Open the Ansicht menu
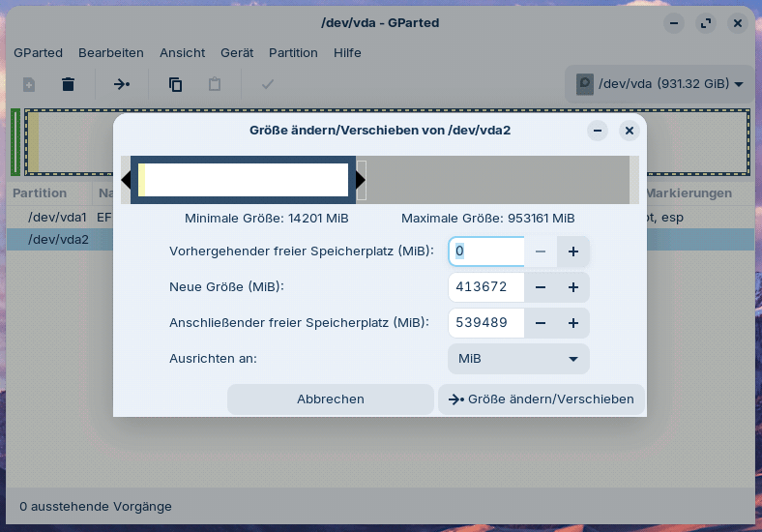Screen dimensions: 762x532 182,52
